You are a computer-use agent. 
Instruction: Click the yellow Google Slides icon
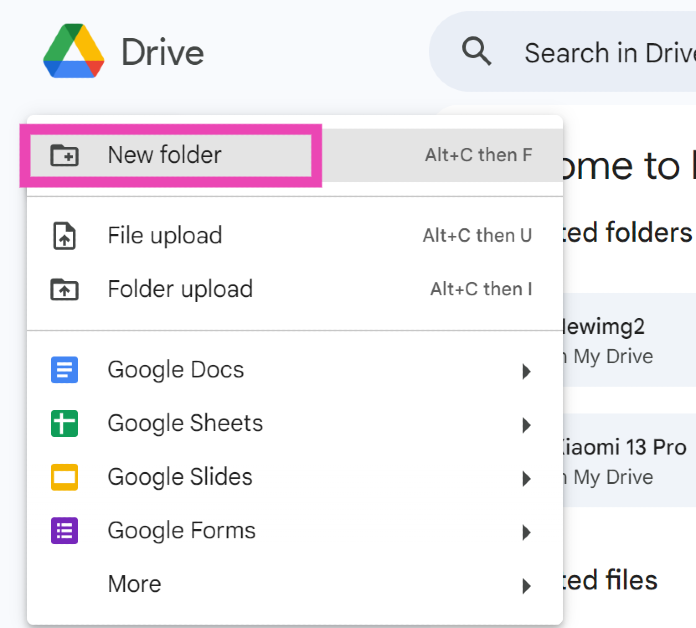(64, 478)
